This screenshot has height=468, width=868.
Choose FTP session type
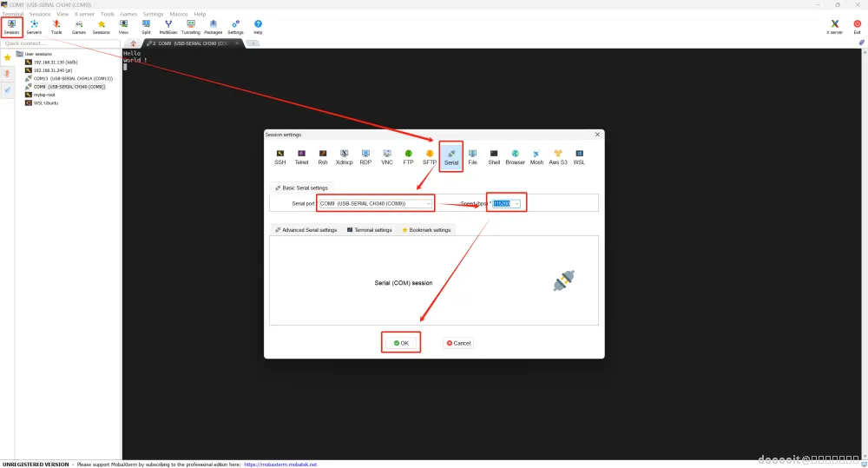[x=408, y=157]
